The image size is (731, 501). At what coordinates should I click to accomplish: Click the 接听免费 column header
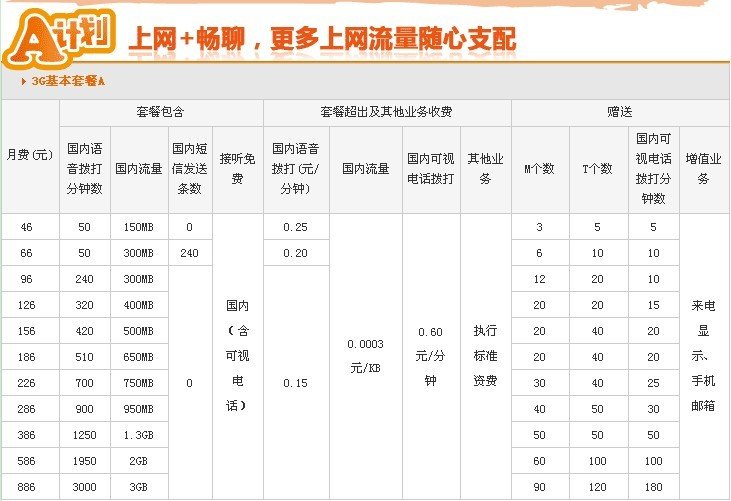click(x=238, y=169)
